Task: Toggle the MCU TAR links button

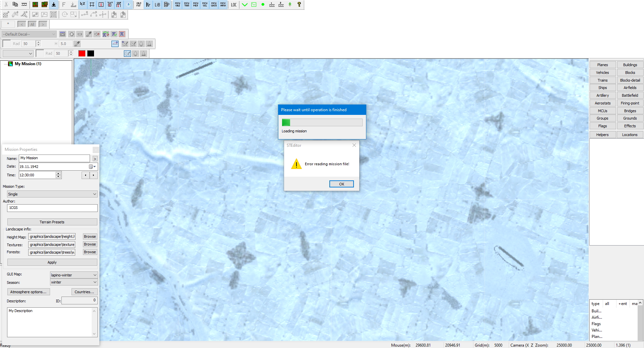Action: tap(187, 4)
